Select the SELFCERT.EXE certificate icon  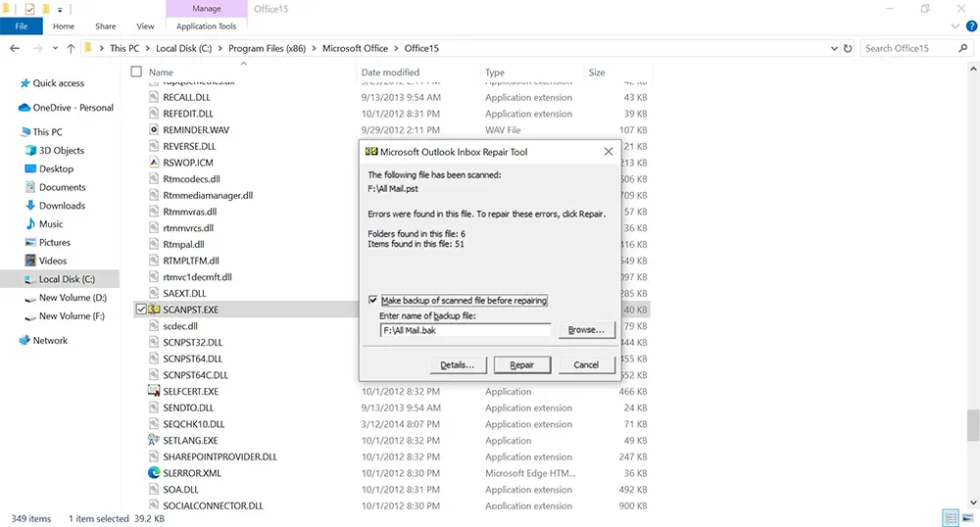[154, 391]
